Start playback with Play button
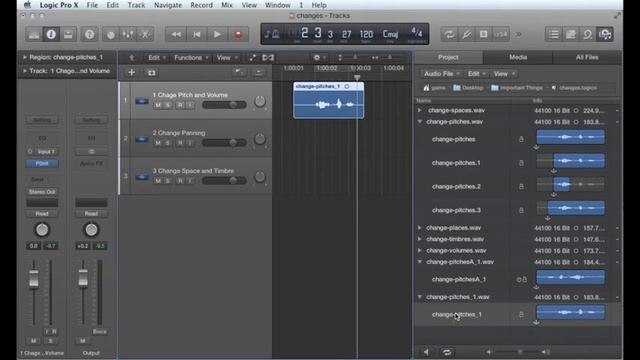Image resolution: width=640 pixels, height=360 pixels. pos(218,34)
